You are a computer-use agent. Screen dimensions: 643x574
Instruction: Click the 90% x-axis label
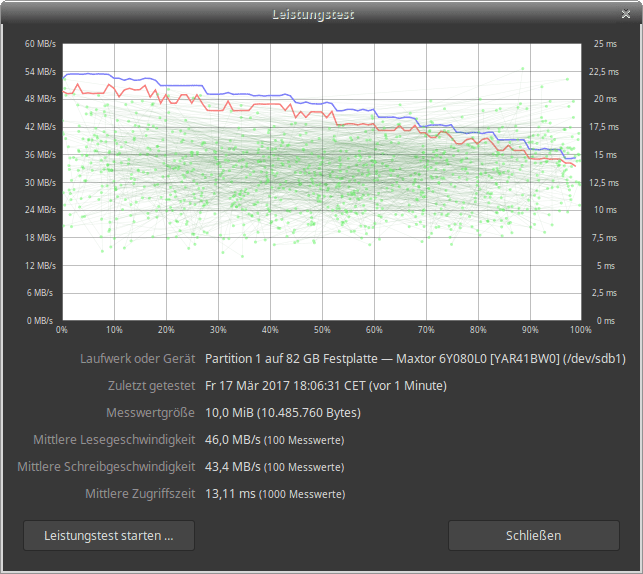tap(530, 330)
